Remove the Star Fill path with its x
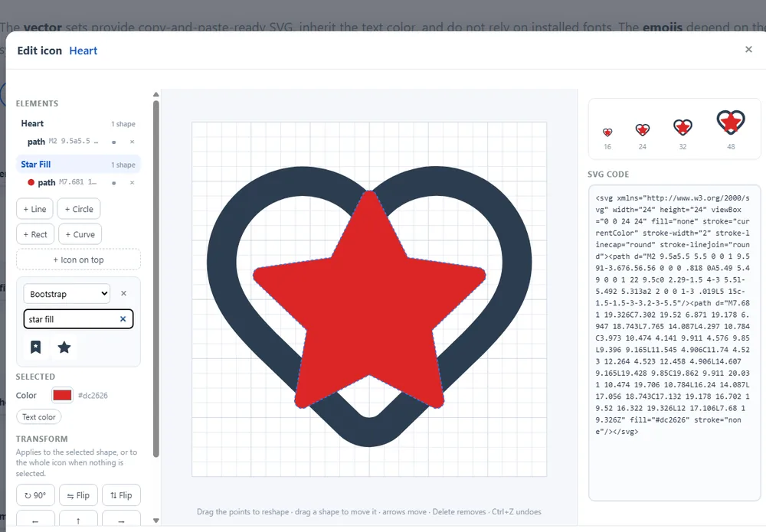The width and height of the screenshot is (766, 532). pyautogui.click(x=132, y=182)
